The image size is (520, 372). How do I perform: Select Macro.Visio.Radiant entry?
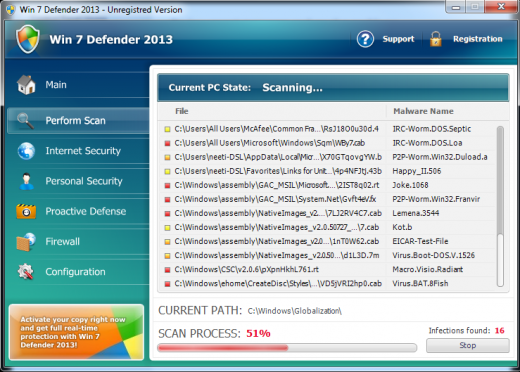click(x=328, y=269)
